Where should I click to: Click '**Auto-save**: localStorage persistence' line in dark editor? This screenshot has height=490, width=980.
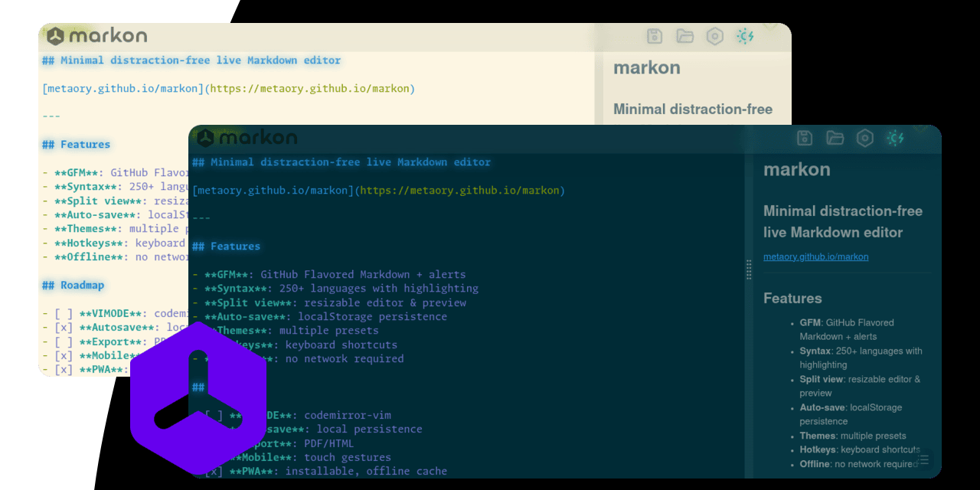coord(320,316)
